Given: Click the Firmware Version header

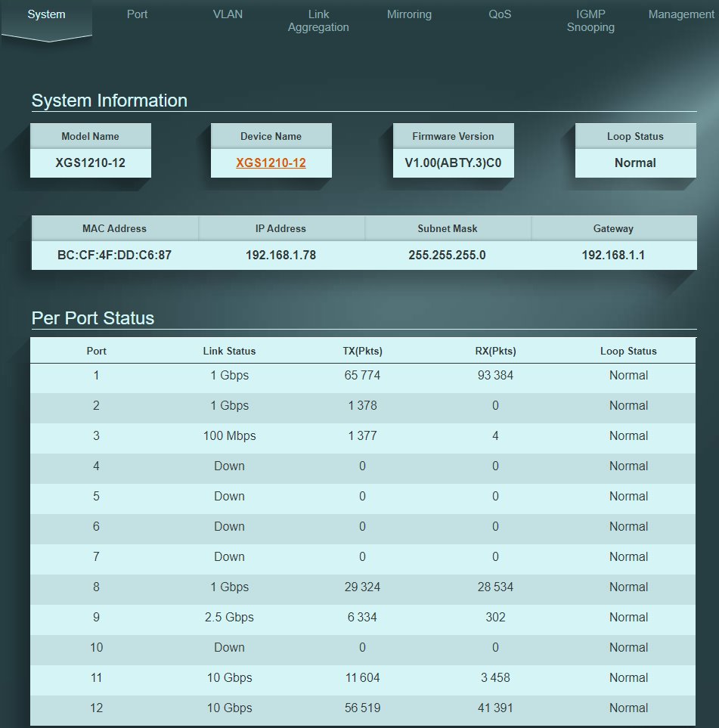Looking at the screenshot, I should point(453,136).
